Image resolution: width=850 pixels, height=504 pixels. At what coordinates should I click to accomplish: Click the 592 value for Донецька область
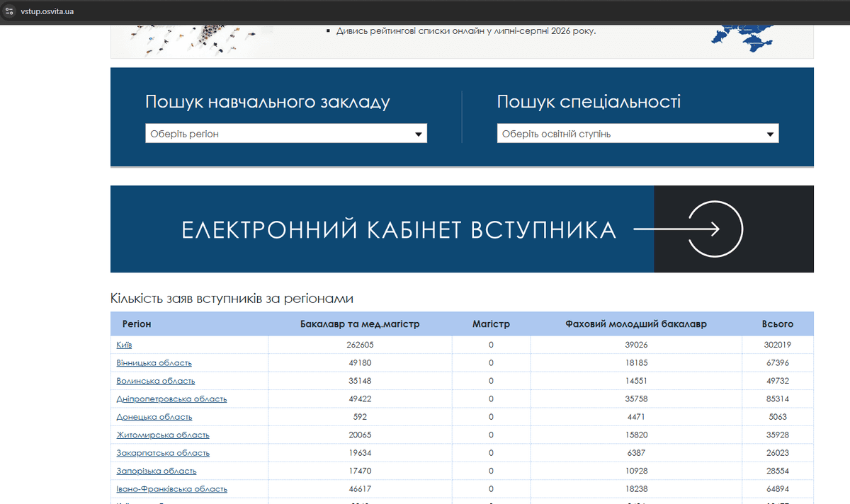pyautogui.click(x=360, y=417)
